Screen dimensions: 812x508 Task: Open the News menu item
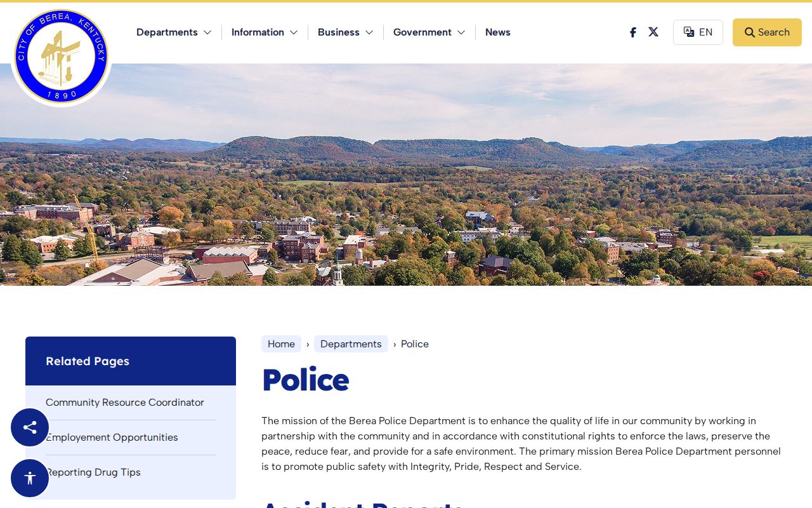(x=498, y=32)
